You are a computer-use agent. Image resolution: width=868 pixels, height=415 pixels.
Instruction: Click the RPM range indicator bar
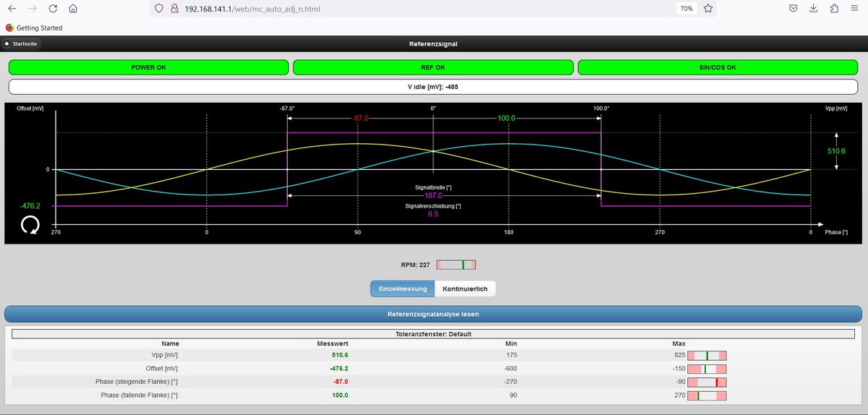pyautogui.click(x=456, y=265)
